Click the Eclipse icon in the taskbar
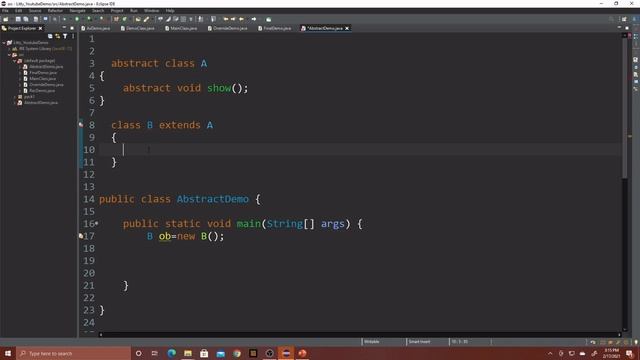The height and width of the screenshot is (360, 640). [x=286, y=353]
